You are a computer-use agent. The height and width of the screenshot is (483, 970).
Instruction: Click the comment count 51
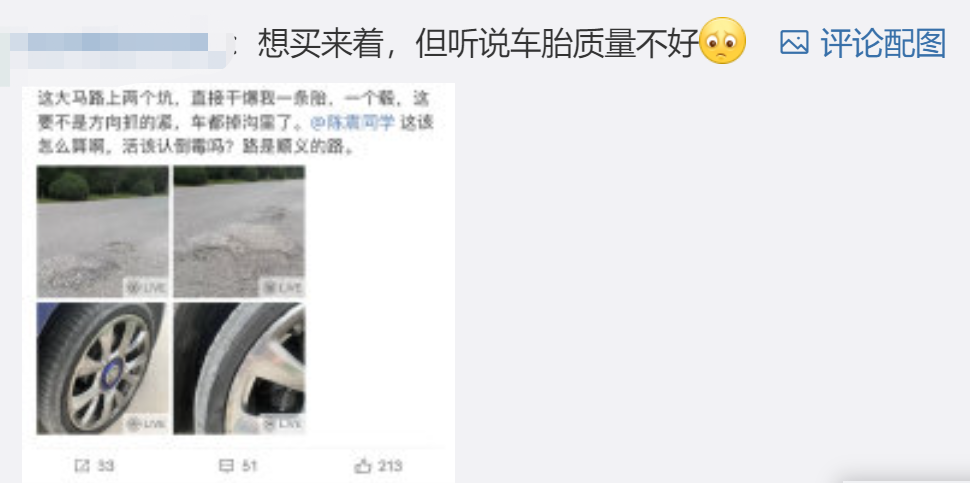(x=249, y=466)
